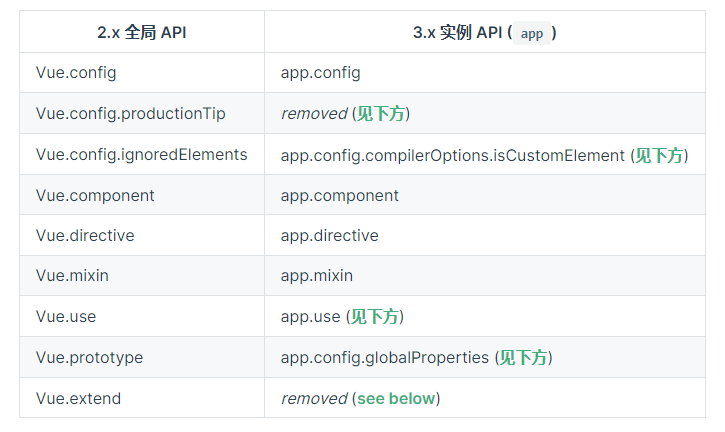Select the 'Vue.extend' cell
725x432 pixels.
click(142, 398)
